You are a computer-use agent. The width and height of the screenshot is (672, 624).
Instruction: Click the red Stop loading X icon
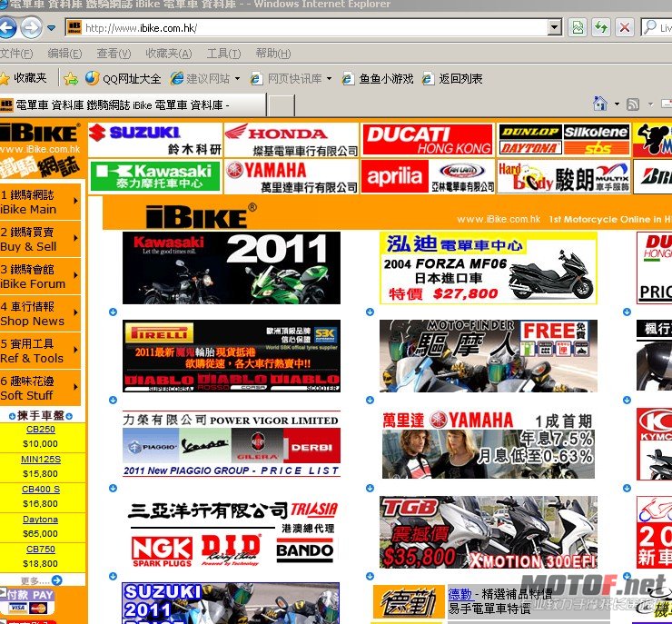[x=625, y=28]
